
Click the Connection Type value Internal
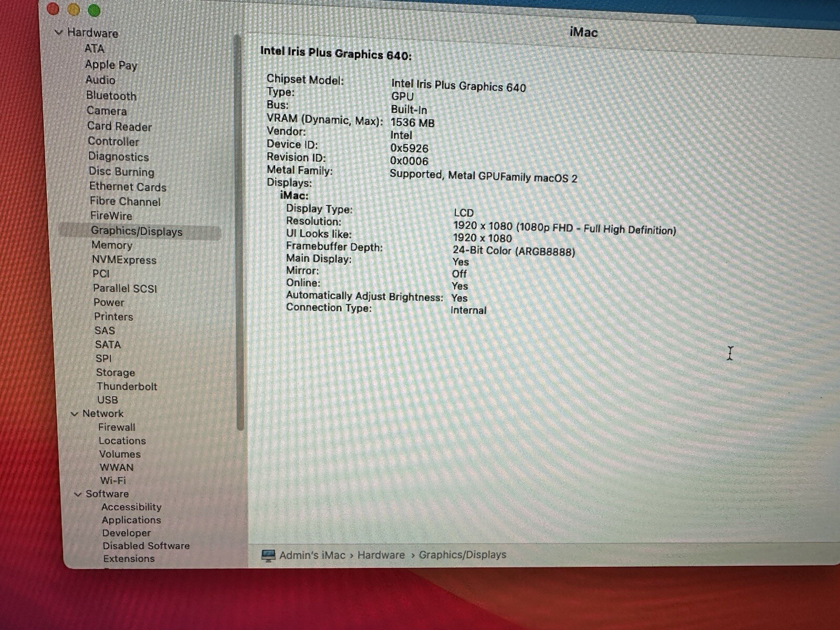[468, 310]
